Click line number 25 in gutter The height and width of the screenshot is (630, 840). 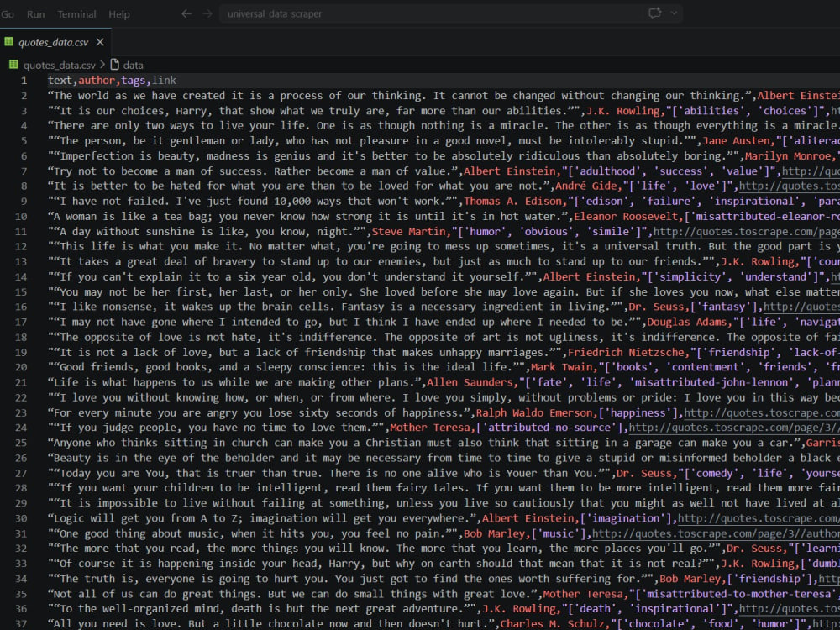tap(21, 443)
